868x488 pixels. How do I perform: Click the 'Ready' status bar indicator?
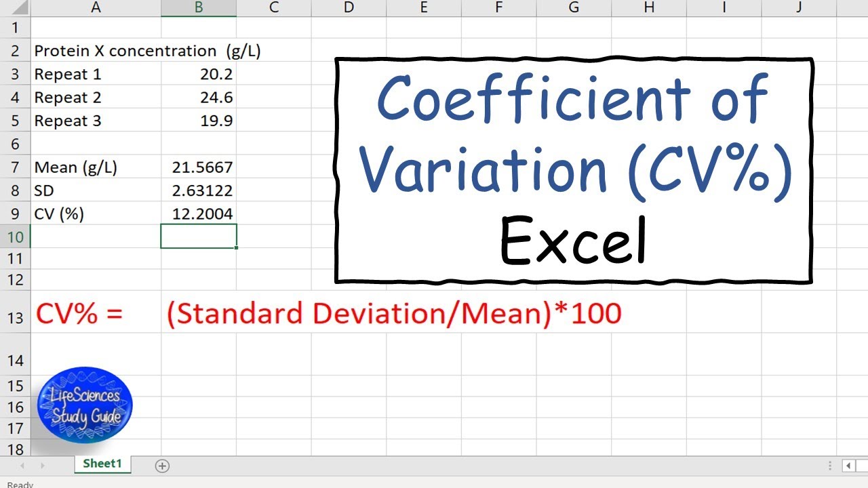(20, 484)
